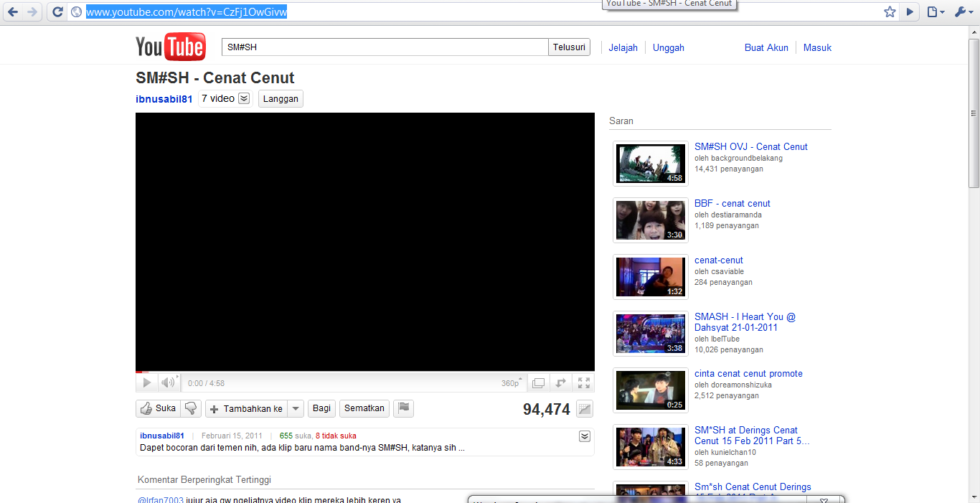Expand the video description with the chevron
Screen dimensions: 980x503
[x=585, y=436]
